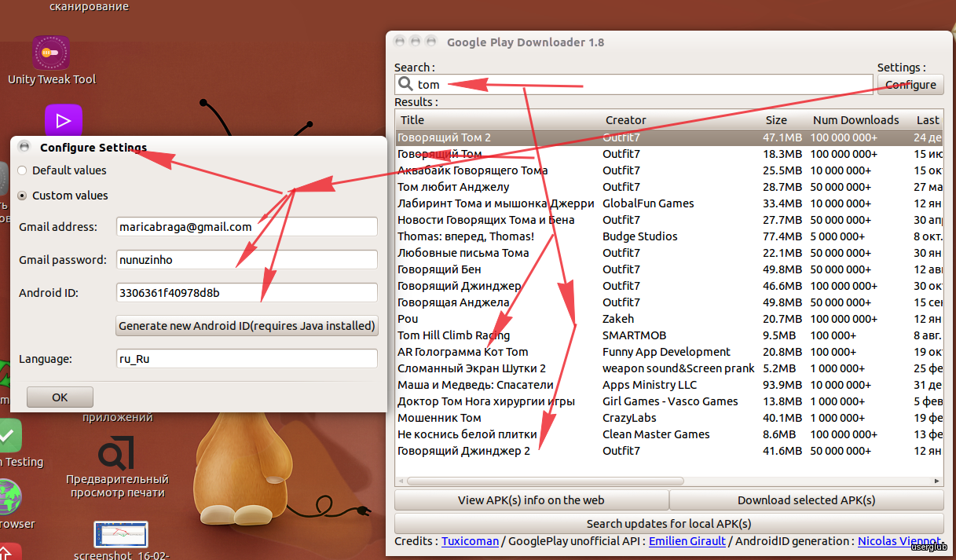Select the 'Pou' result row
The height and width of the screenshot is (560, 956).
coord(669,319)
